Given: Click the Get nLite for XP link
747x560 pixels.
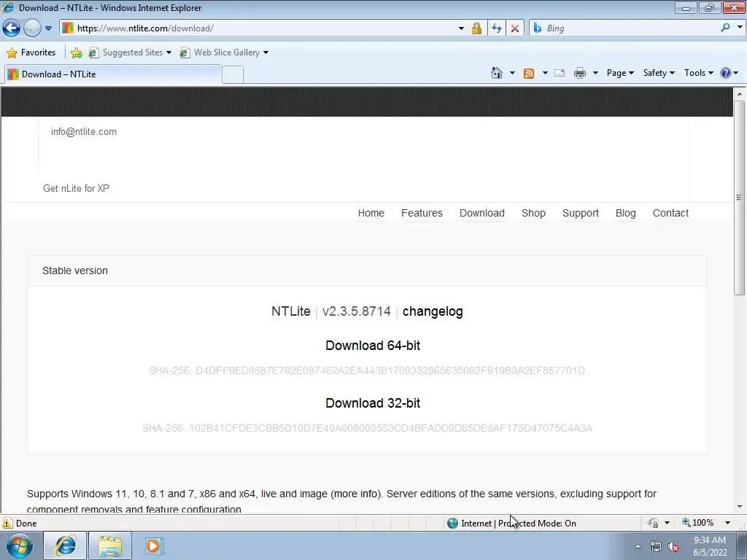Looking at the screenshot, I should click(76, 189).
